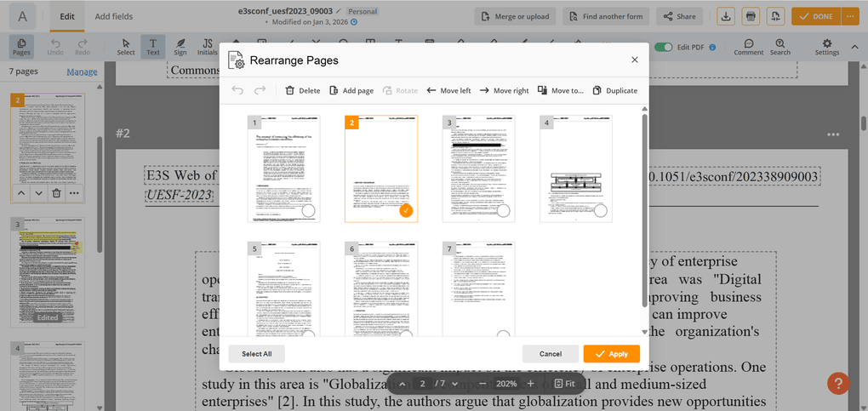Click the Manage link in the pages sidebar
The height and width of the screenshot is (411, 868).
82,72
